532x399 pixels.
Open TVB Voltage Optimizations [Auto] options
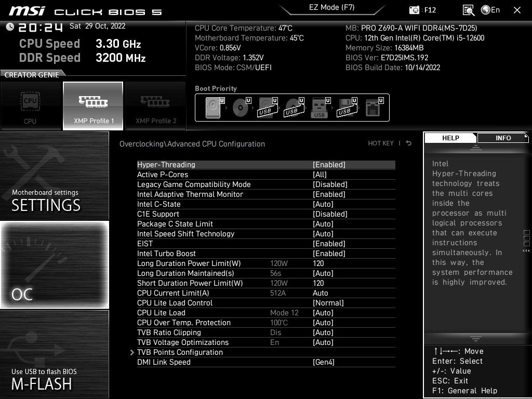(x=323, y=342)
